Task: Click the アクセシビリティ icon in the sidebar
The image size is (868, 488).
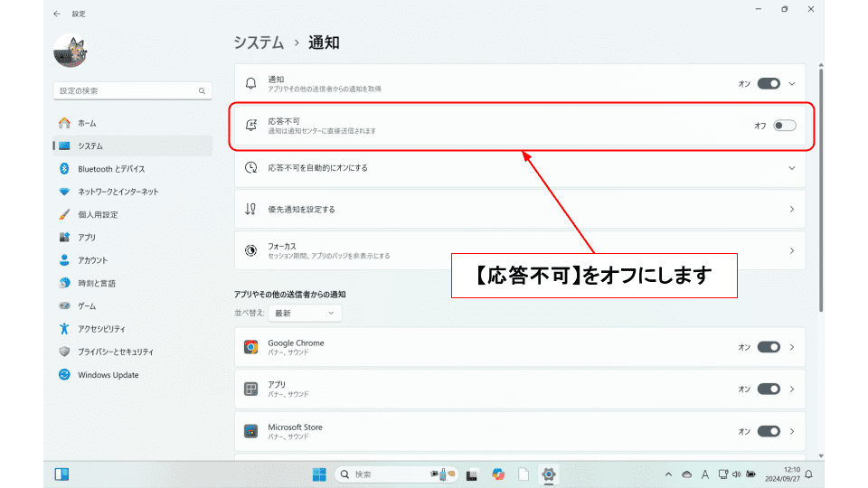Action: [64, 329]
